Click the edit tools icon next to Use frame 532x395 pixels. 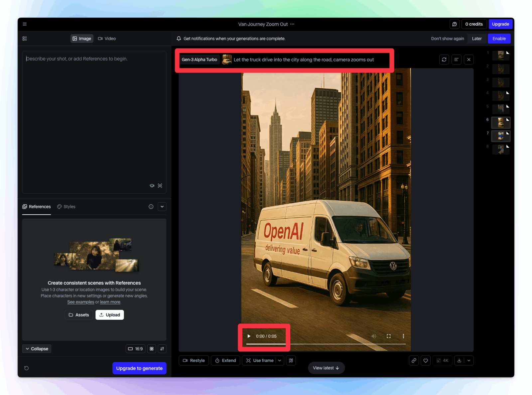click(291, 360)
